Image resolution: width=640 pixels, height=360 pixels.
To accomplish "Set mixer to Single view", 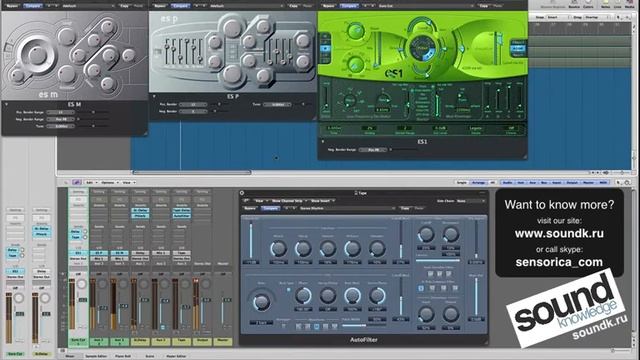I will (462, 182).
